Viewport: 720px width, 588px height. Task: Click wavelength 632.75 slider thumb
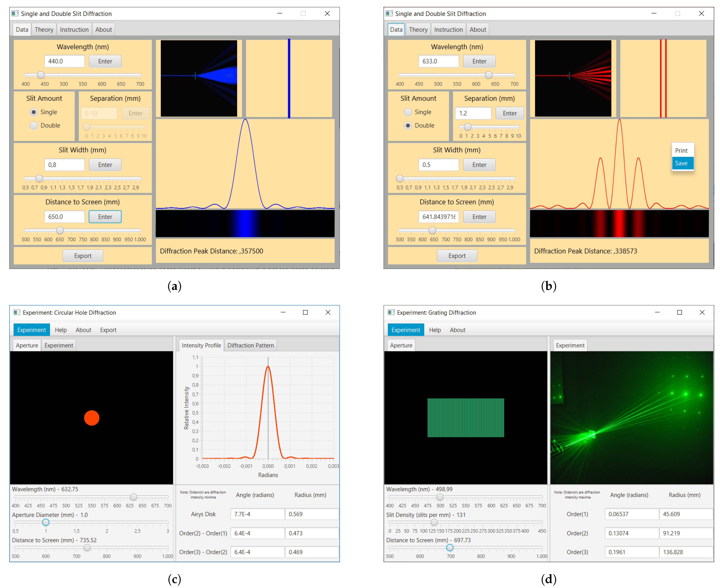point(134,497)
